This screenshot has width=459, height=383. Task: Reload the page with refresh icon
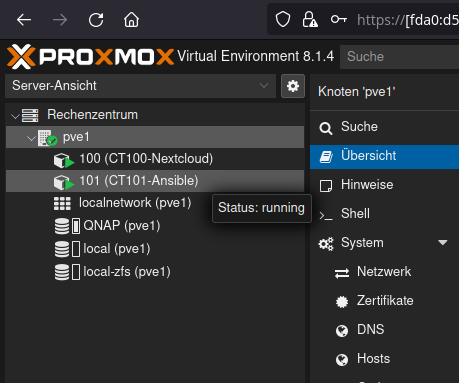(96, 20)
